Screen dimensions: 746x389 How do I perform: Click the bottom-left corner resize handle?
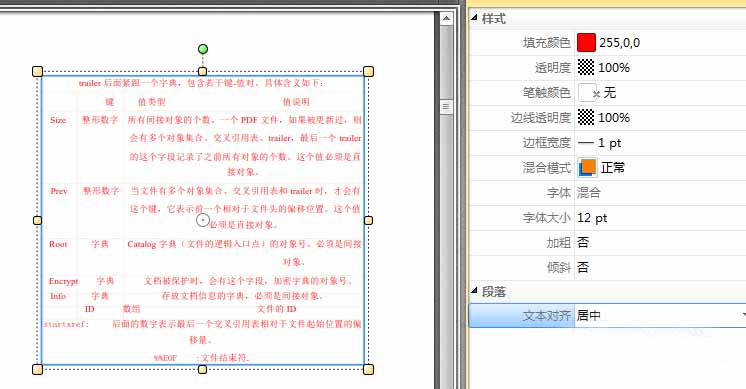(37, 370)
